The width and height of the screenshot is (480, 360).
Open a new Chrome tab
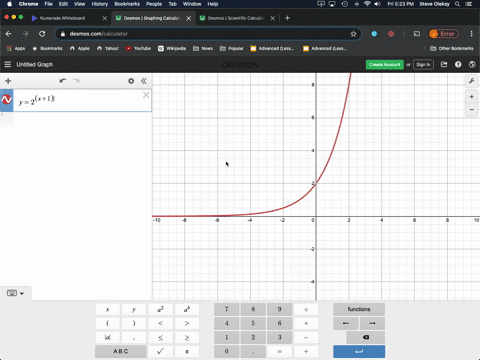tap(287, 18)
